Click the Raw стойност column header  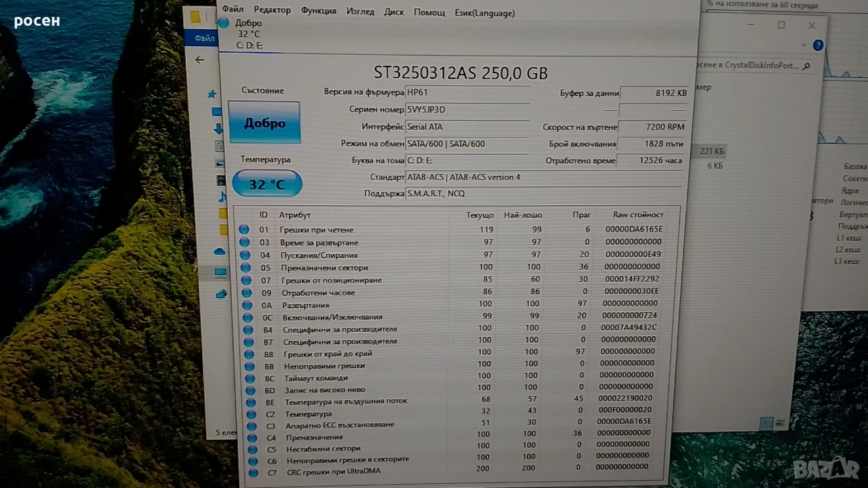click(637, 214)
